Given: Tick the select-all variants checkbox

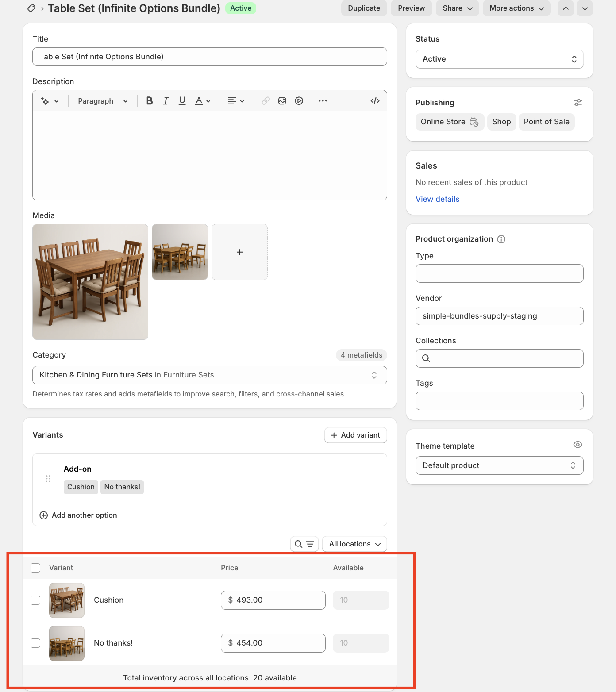Looking at the screenshot, I should click(35, 568).
